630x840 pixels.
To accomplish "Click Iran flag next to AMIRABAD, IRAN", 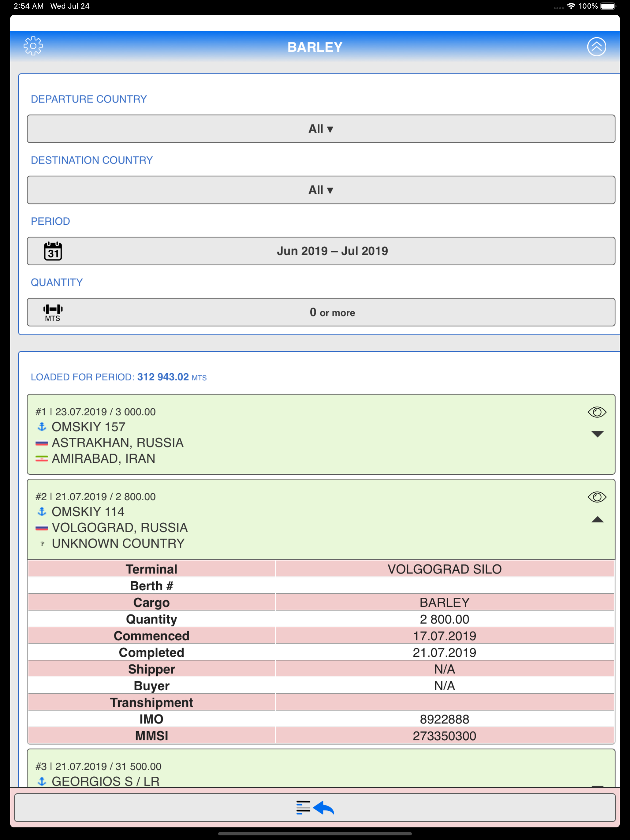I will pyautogui.click(x=42, y=459).
